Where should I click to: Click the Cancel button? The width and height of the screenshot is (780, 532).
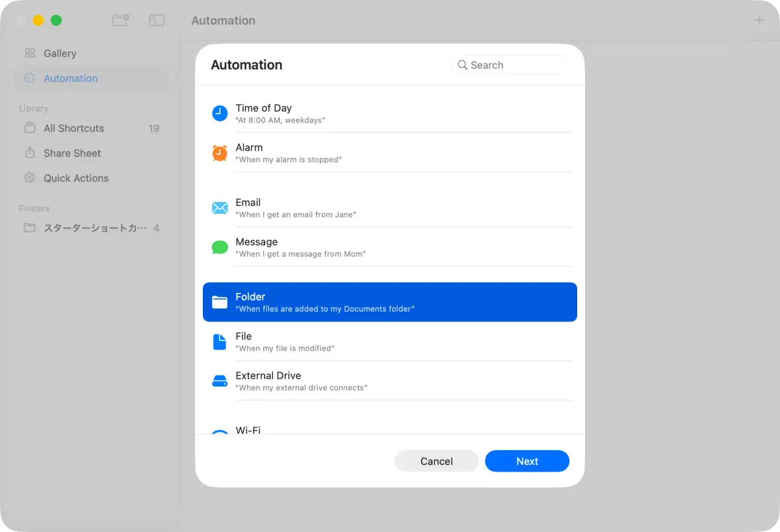(436, 461)
